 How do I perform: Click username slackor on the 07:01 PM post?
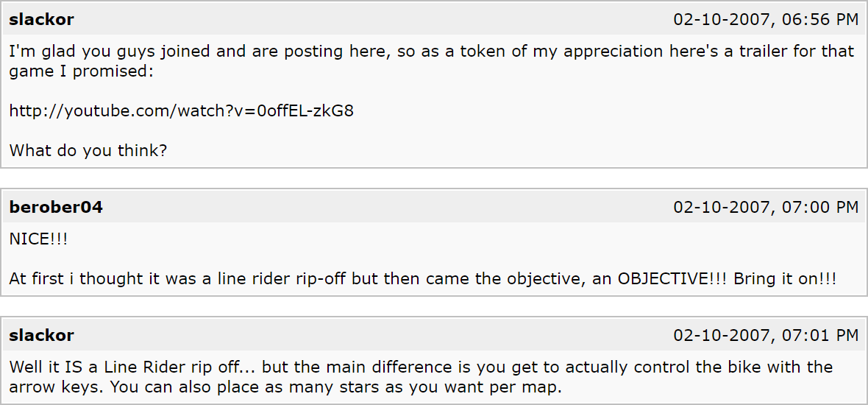click(41, 336)
